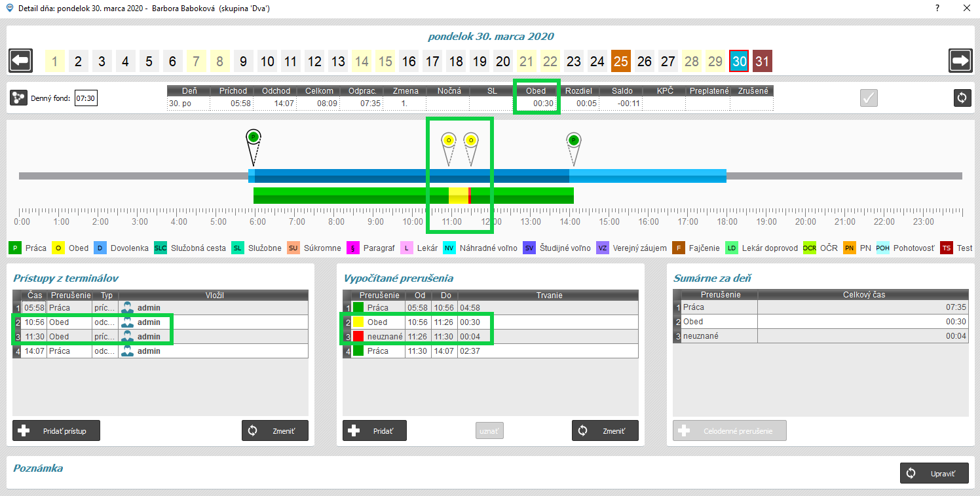Click the Celkový čas column header
Image resolution: width=980 pixels, height=496 pixels.
pyautogui.click(x=863, y=295)
